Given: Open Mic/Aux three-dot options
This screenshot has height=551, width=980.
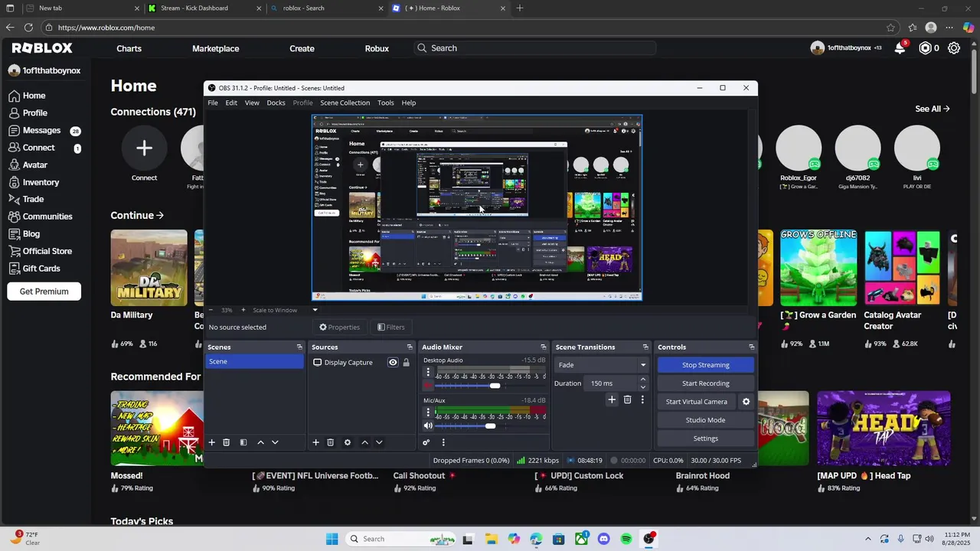Looking at the screenshot, I should [428, 412].
